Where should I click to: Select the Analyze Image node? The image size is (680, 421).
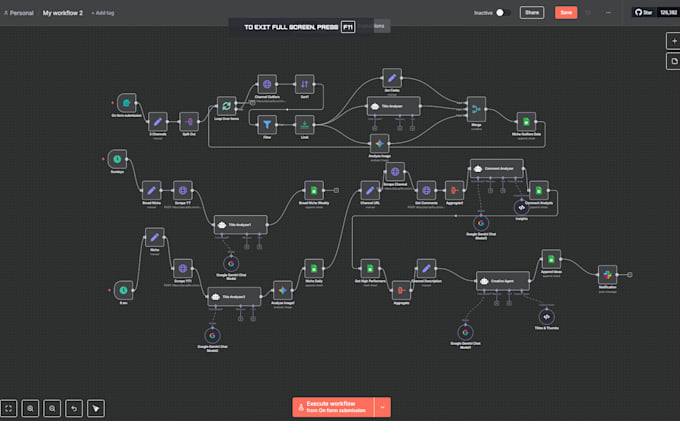click(379, 144)
